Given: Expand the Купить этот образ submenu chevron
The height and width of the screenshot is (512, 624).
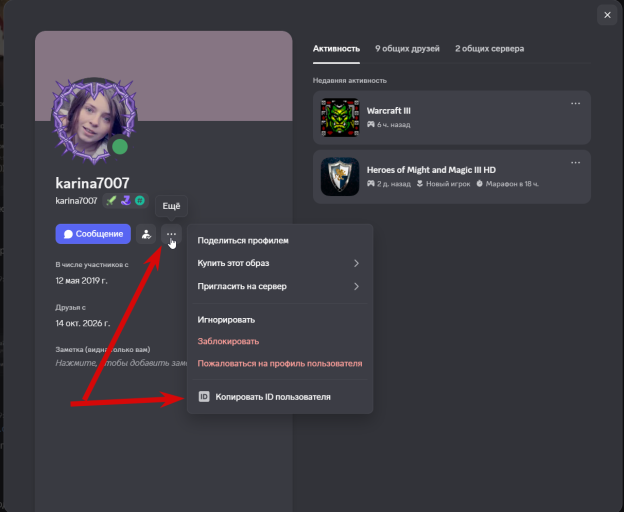Looking at the screenshot, I should [x=356, y=263].
